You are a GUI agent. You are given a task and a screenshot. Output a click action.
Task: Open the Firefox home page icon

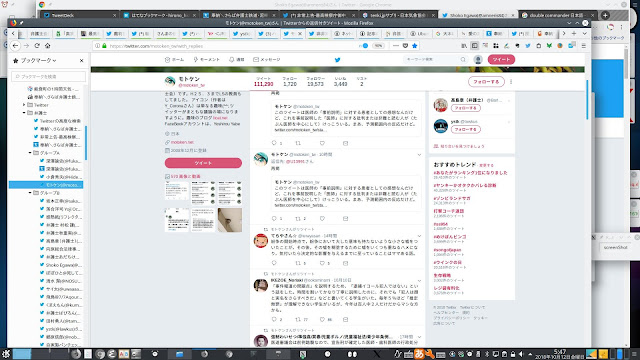point(47,46)
